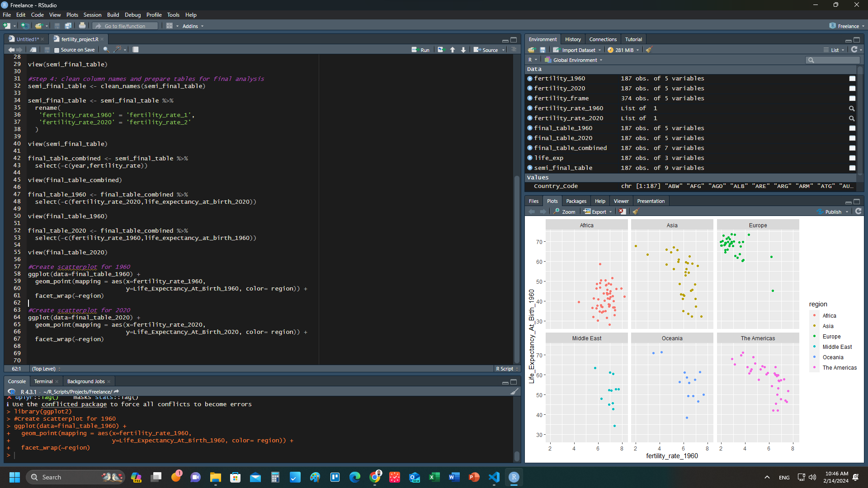Image resolution: width=868 pixels, height=488 pixels.
Task: Switch to the Terminal tab
Action: (x=43, y=381)
